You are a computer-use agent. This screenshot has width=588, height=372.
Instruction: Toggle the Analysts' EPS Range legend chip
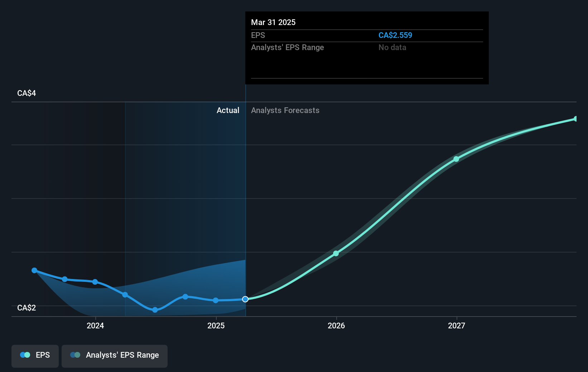[x=114, y=356]
